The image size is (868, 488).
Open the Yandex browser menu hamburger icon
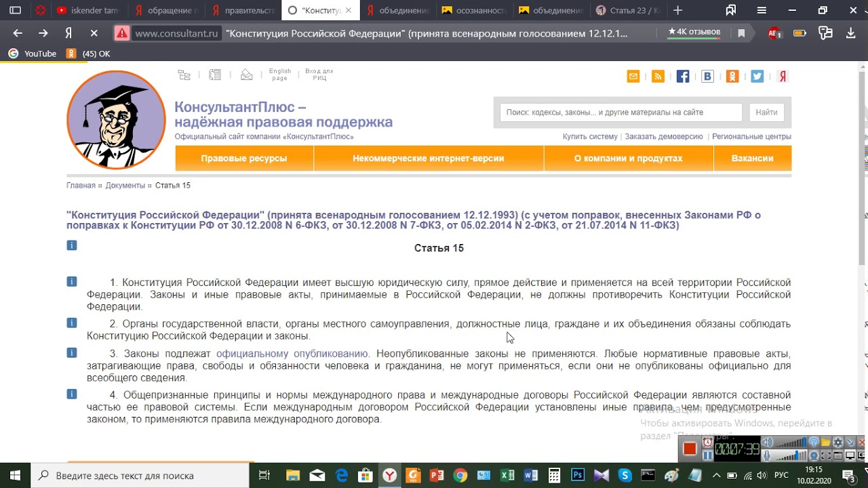(x=762, y=10)
